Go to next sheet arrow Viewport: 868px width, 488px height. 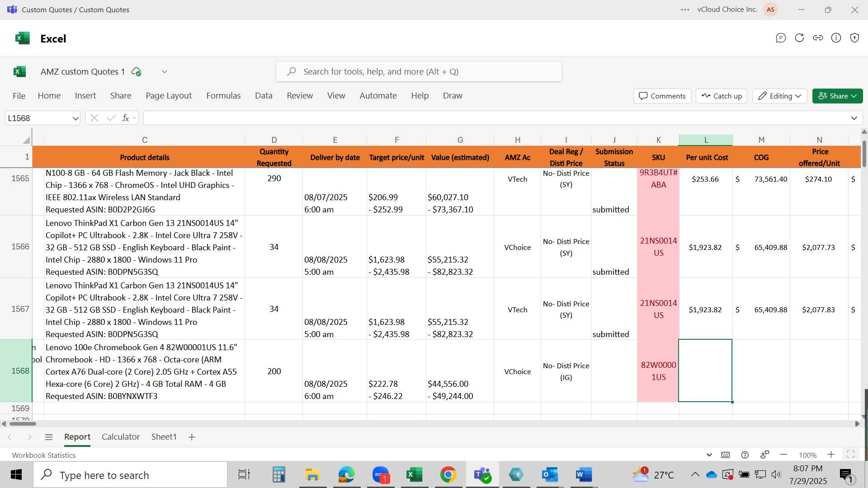tap(29, 437)
